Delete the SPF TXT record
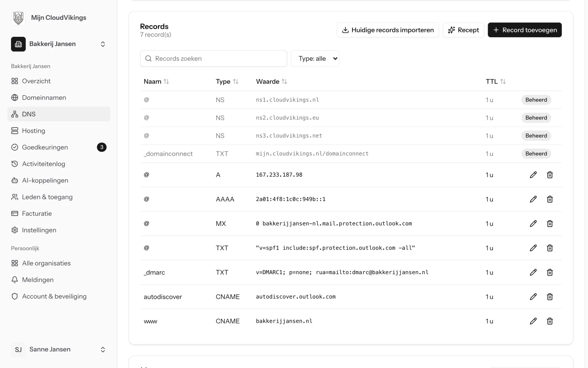The width and height of the screenshot is (588, 368). pyautogui.click(x=550, y=248)
